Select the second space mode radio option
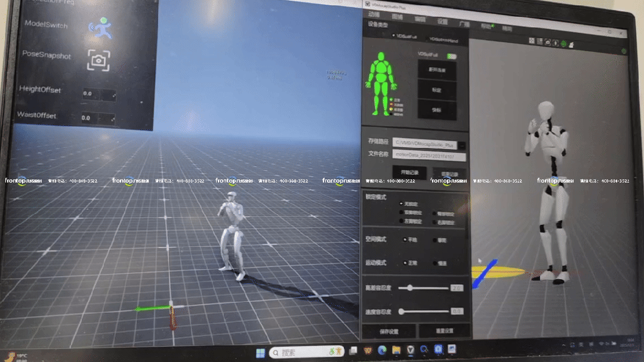The image size is (644, 362). 435,240
